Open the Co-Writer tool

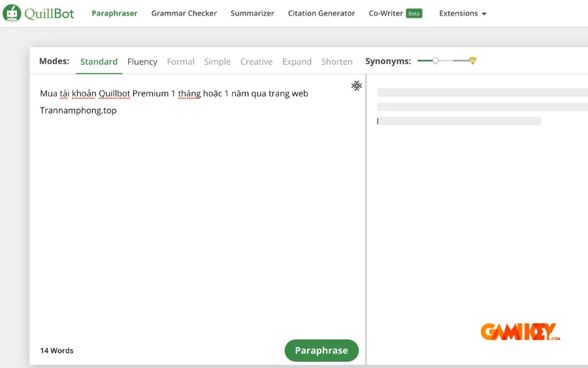385,13
